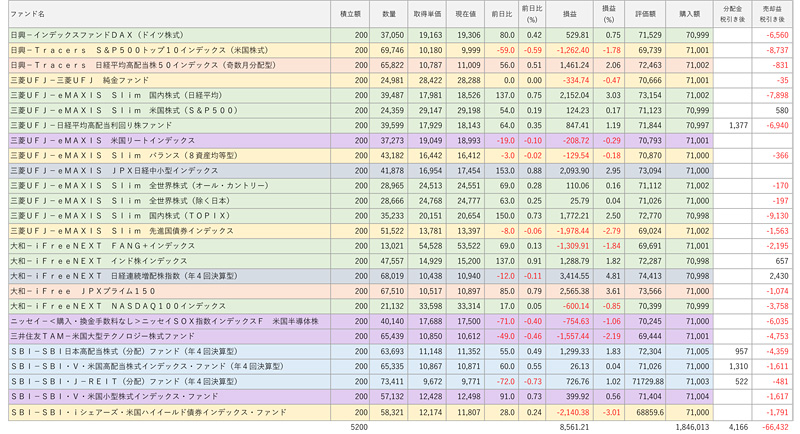
Task: Click the 購入額 column header
Action: point(689,14)
